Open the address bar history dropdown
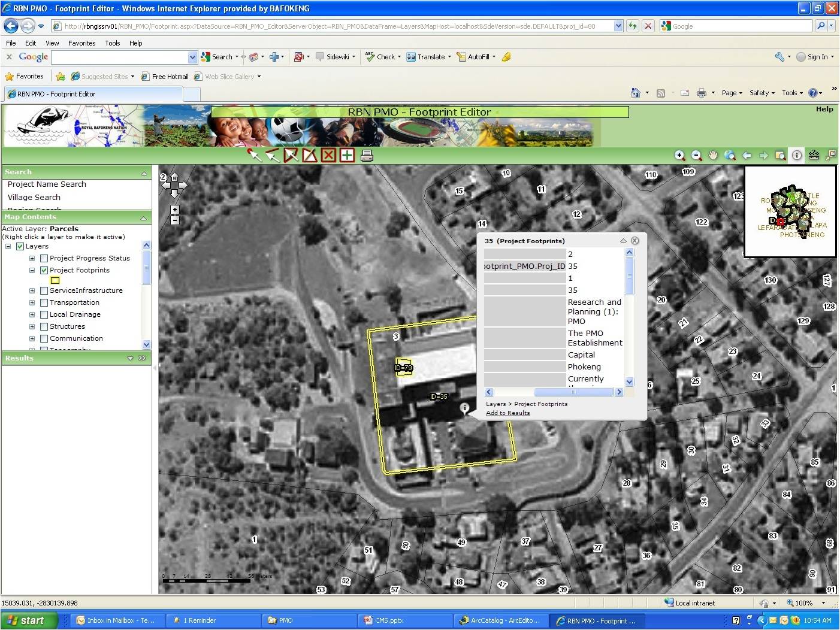 (618, 26)
